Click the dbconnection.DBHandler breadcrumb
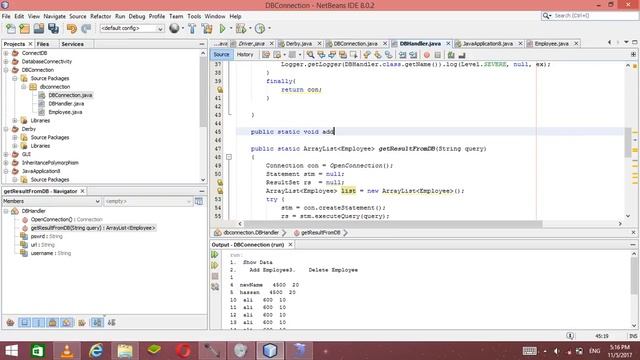The height and width of the screenshot is (360, 640). pos(251,233)
